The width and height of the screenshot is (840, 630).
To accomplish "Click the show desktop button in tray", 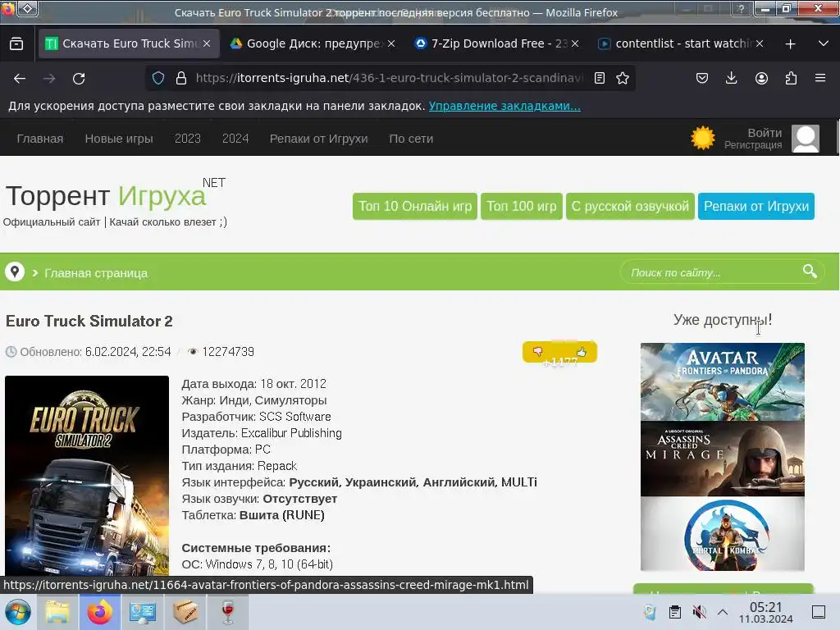I will (x=819, y=612).
